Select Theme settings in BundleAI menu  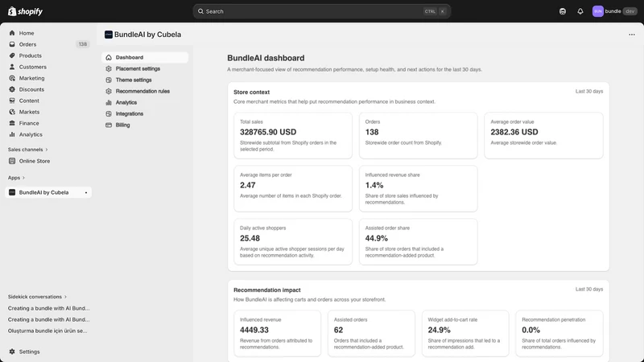click(134, 80)
